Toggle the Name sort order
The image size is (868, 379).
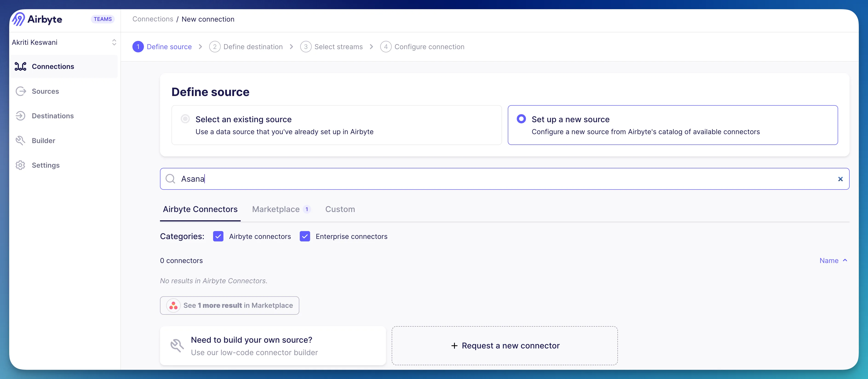click(x=833, y=260)
